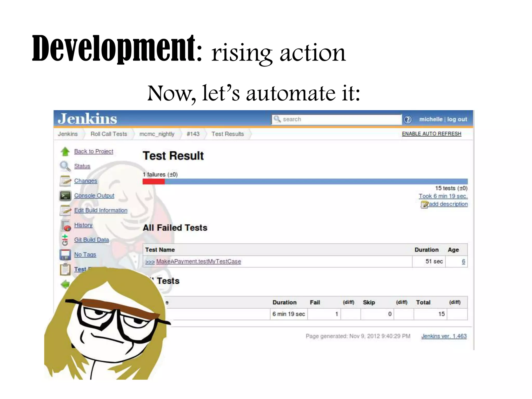Click the Test Result clipboard icon
The height and width of the screenshot is (399, 532).
[x=65, y=270]
